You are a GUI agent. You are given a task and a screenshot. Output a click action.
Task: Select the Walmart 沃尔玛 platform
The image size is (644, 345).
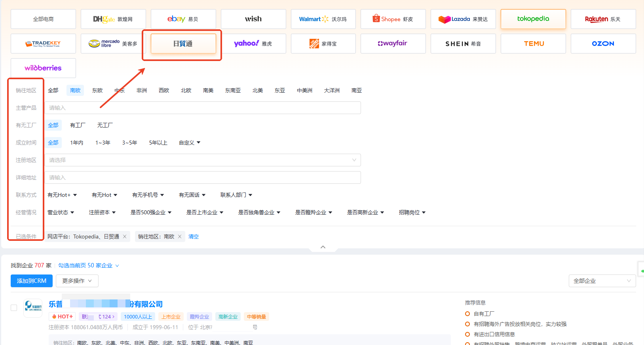pyautogui.click(x=323, y=19)
